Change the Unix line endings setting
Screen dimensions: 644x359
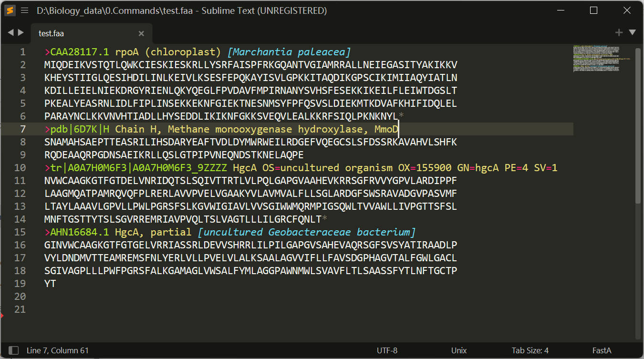point(459,350)
